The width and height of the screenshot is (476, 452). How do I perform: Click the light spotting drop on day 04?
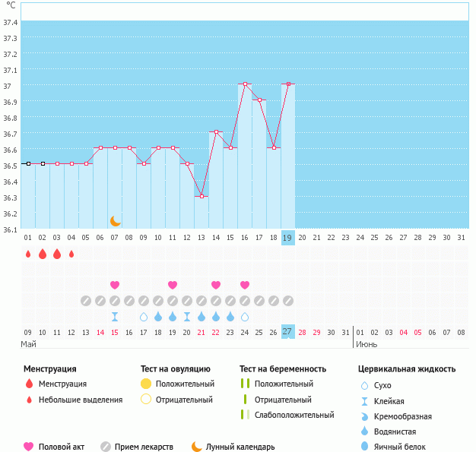pos(71,254)
